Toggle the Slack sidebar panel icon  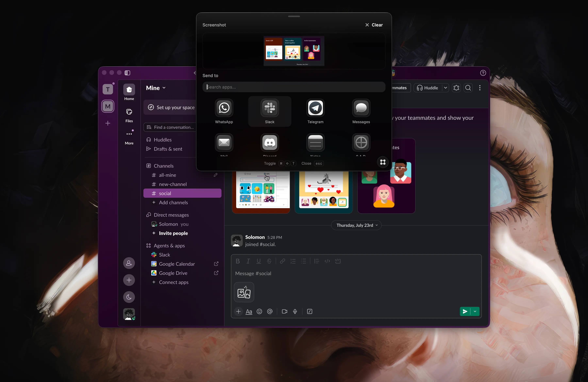(x=127, y=73)
